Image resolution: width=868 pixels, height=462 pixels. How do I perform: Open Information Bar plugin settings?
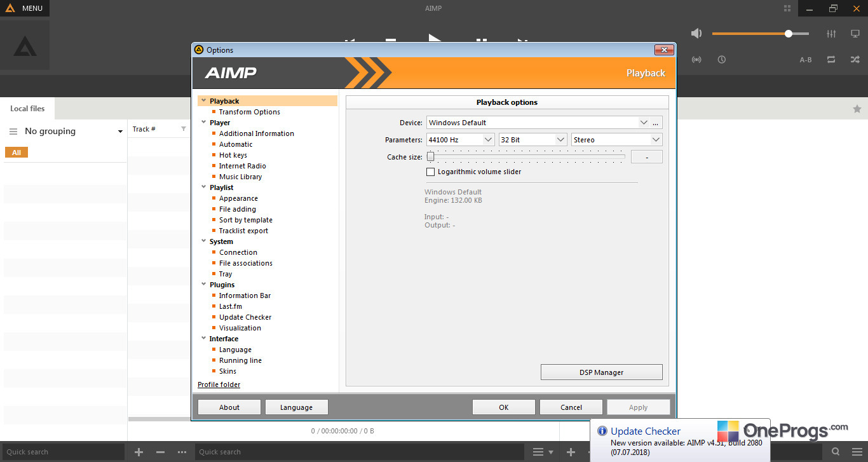coord(245,296)
